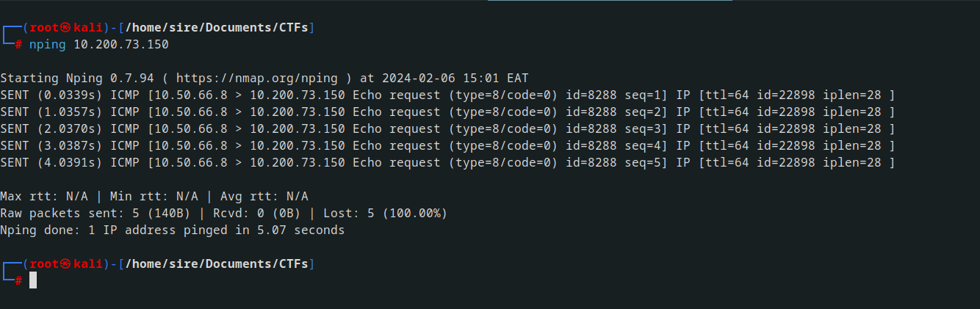980x309 pixels.
Task: Click the first SENT line with seq=1
Action: tap(447, 95)
